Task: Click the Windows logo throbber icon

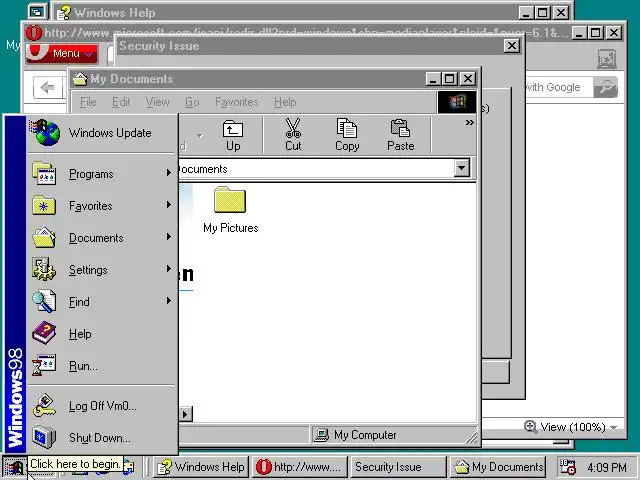Action: pyautogui.click(x=457, y=102)
